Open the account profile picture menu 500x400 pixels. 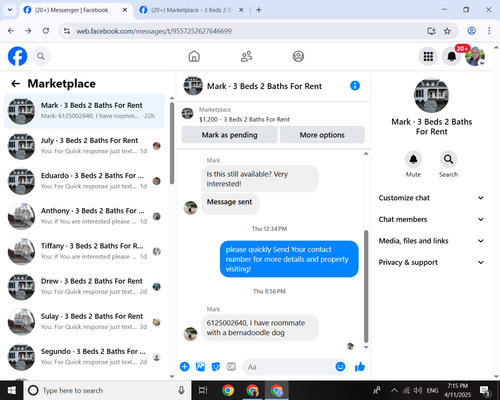point(475,56)
